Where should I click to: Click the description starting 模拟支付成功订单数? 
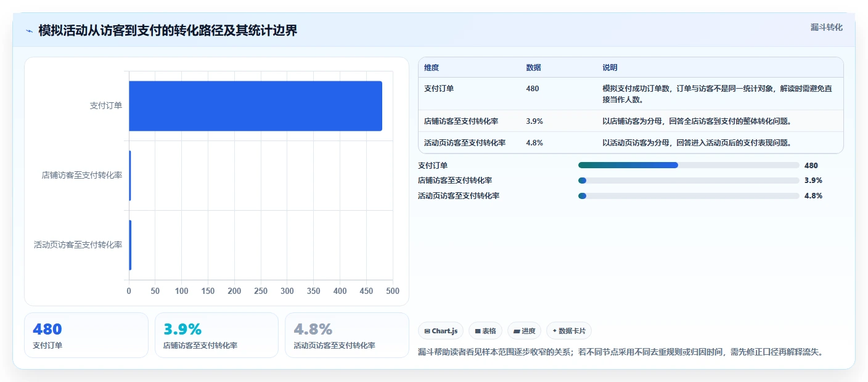point(718,94)
